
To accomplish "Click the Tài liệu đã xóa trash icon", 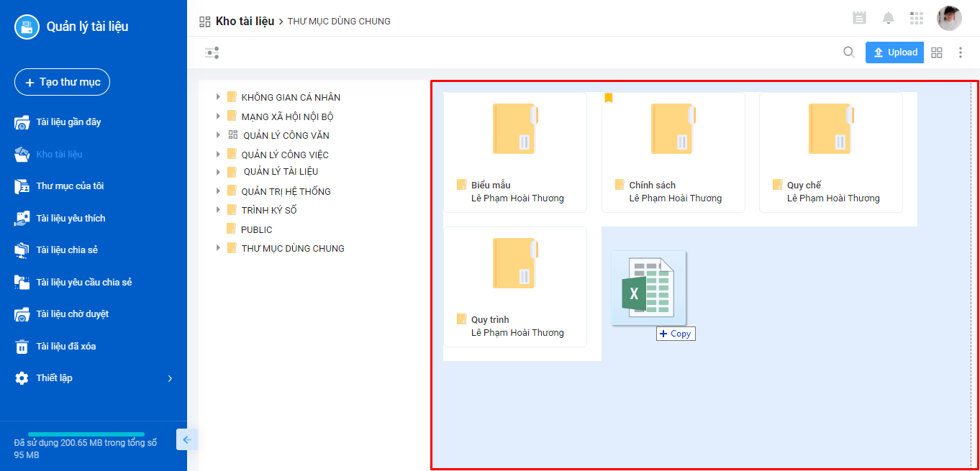I will [x=22, y=347].
